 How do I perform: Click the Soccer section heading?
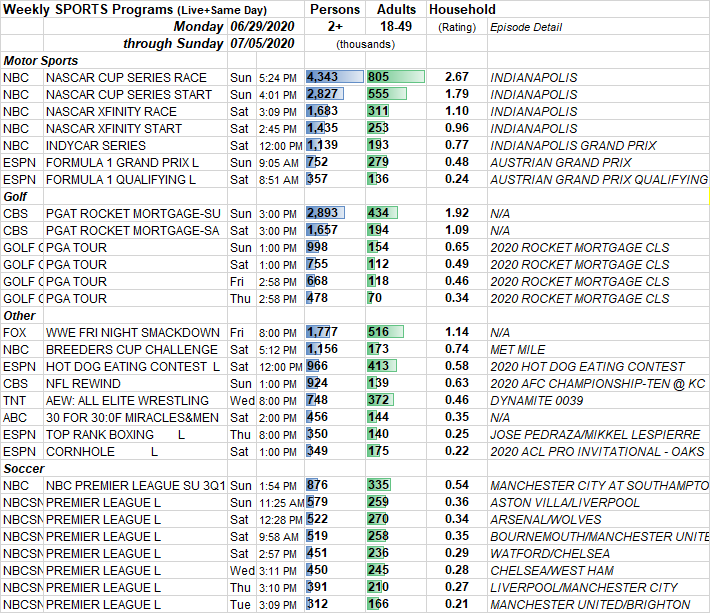24,469
